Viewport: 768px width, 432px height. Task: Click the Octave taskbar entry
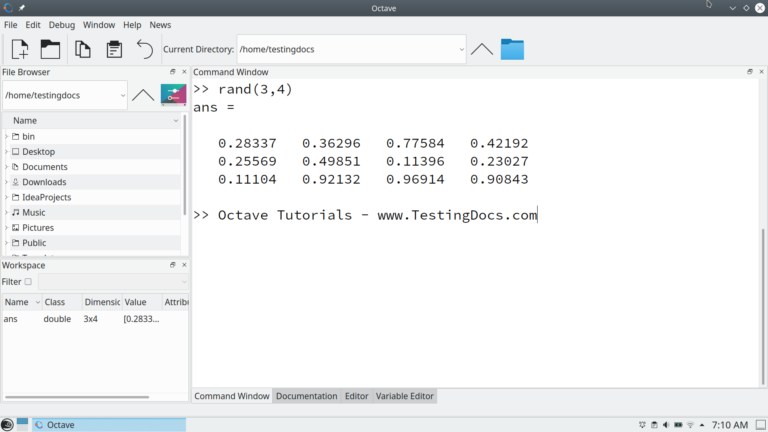pyautogui.click(x=108, y=425)
